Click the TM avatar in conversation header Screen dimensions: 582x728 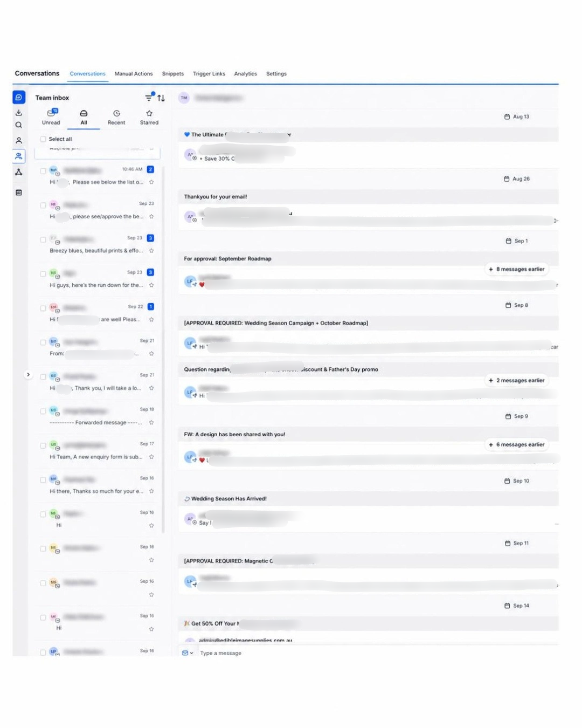(x=184, y=98)
